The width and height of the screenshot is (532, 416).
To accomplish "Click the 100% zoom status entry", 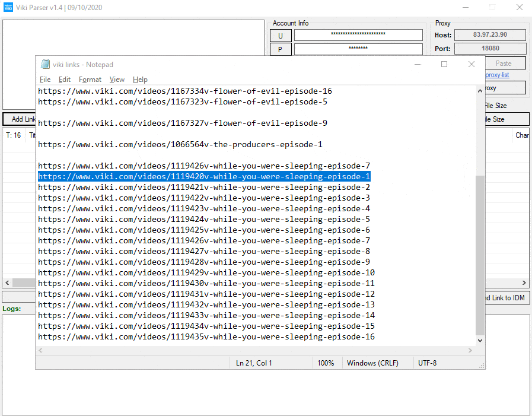I will [326, 363].
